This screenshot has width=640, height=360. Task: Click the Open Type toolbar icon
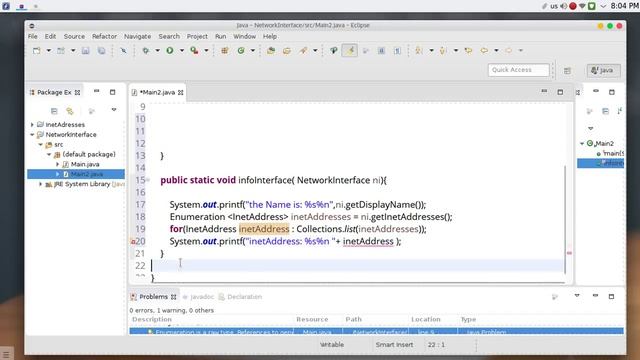(271, 51)
